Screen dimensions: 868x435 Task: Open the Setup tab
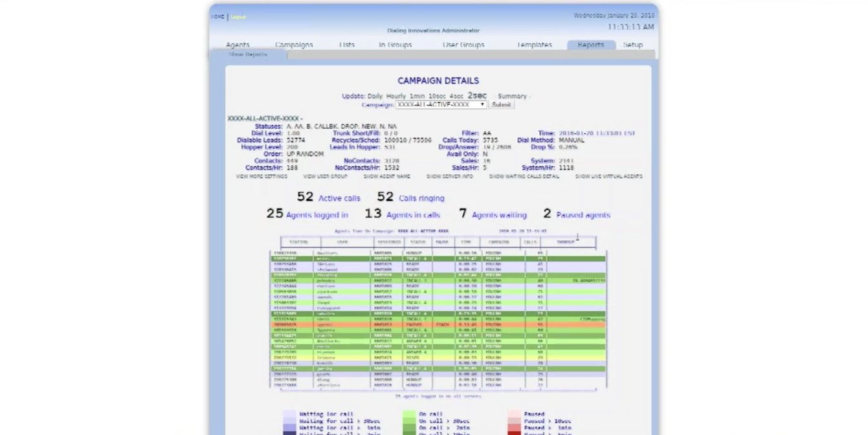point(633,45)
